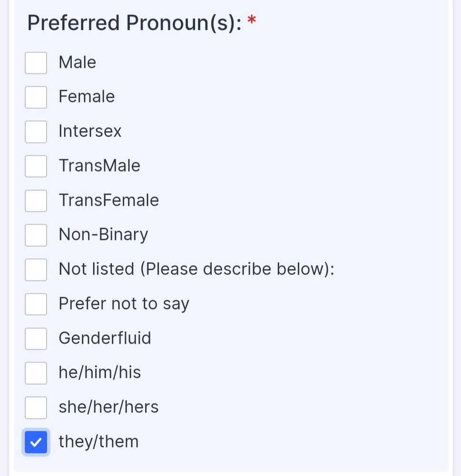461x476 pixels.
Task: Click the red required asterisk
Action: [251, 22]
